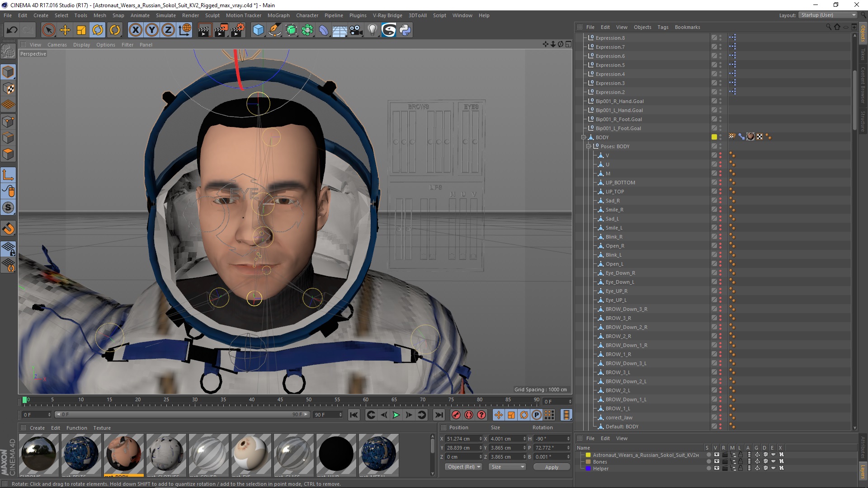868x488 pixels.
Task: Select the Live Selection tool
Action: pyautogui.click(x=48, y=30)
